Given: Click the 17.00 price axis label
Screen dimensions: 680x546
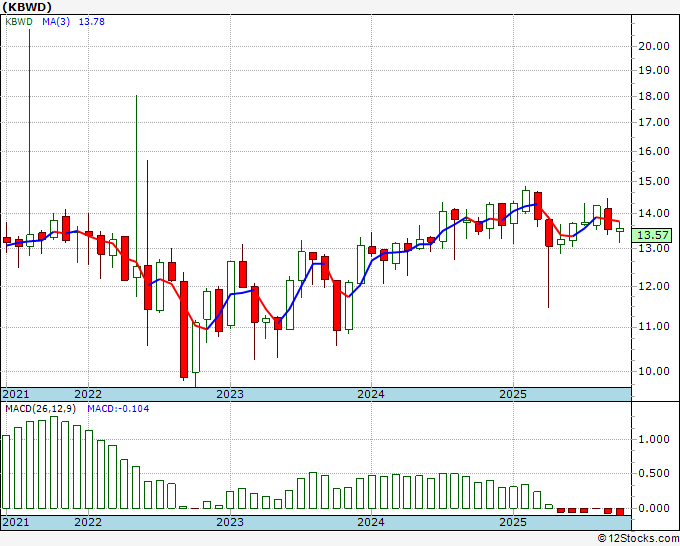Looking at the screenshot, I should 654,123.
